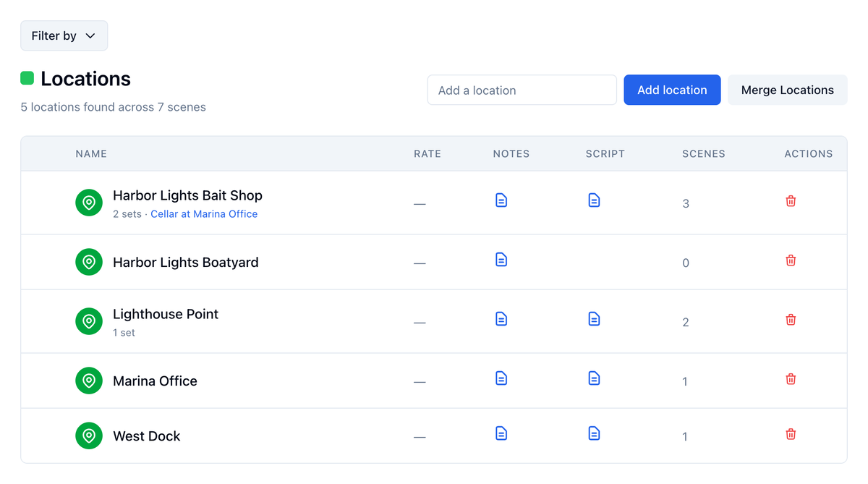Open the Cellar at Marina Office link
Image resolution: width=868 pixels, height=484 pixels.
coord(204,214)
